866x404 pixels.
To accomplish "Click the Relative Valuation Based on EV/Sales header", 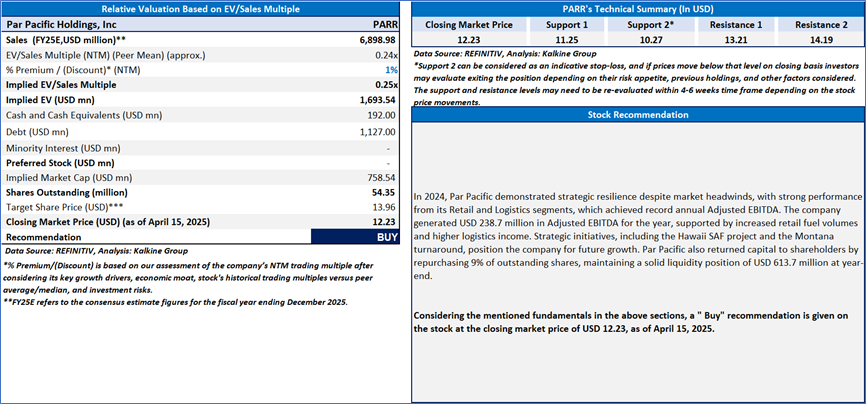I will [x=204, y=8].
